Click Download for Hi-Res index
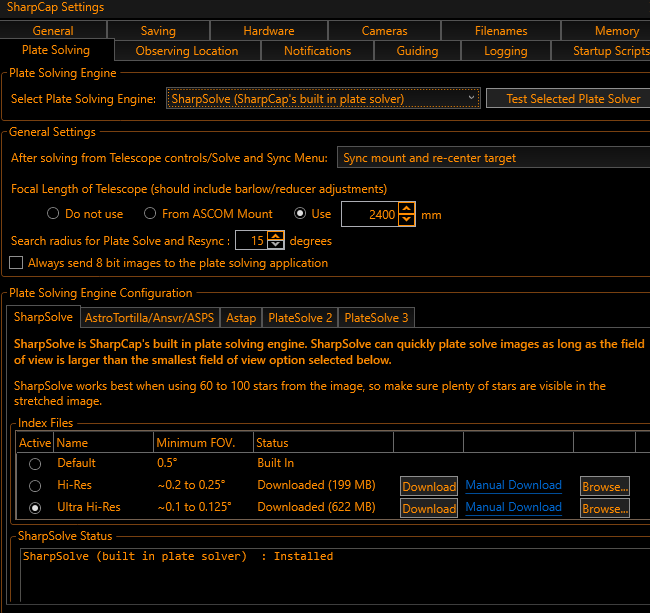Viewport: 650px width, 613px height. click(429, 486)
